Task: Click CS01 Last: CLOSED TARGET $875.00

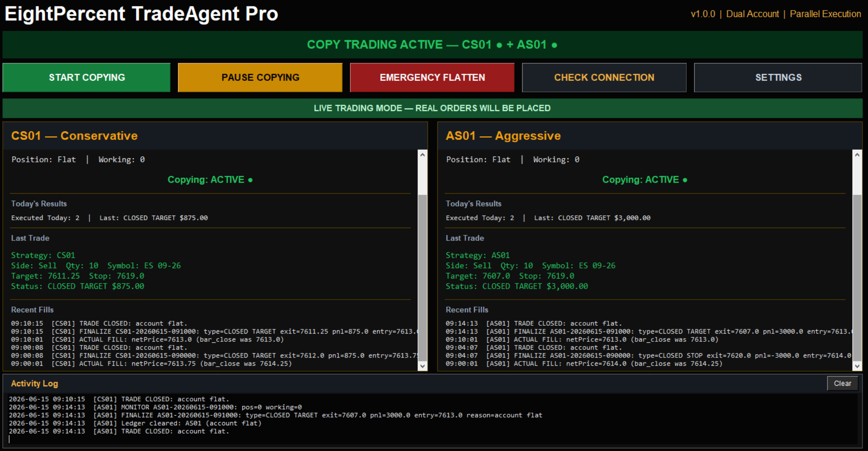Action: pos(154,218)
